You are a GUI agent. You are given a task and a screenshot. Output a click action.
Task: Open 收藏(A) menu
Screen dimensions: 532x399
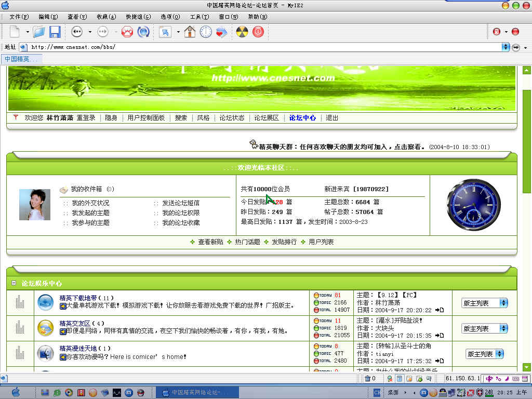[x=106, y=17]
